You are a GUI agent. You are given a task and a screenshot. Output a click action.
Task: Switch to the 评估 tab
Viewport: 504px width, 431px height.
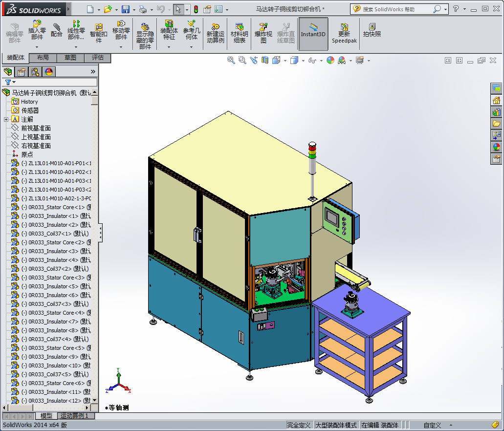(98, 58)
